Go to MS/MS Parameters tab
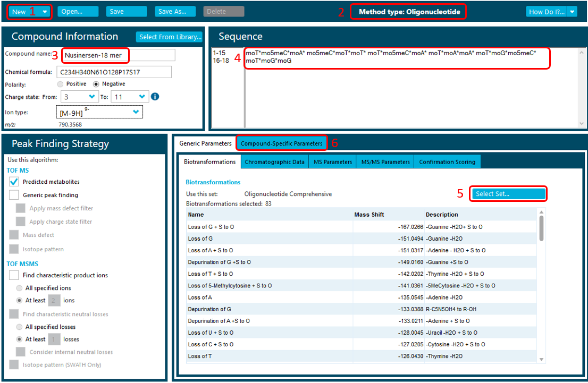Screen dimensions: 588x383 pyautogui.click(x=385, y=162)
